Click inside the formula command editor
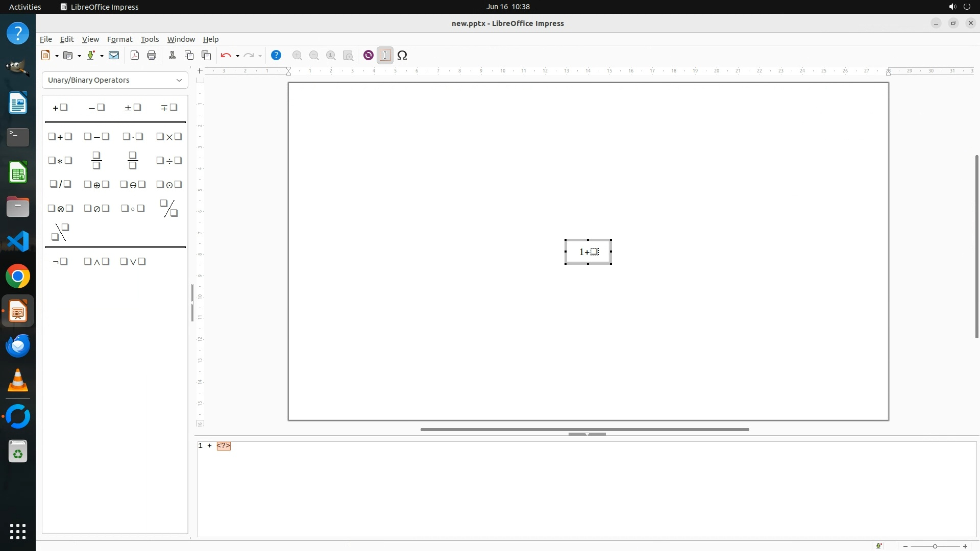Viewport: 980px width, 551px height. point(587,489)
